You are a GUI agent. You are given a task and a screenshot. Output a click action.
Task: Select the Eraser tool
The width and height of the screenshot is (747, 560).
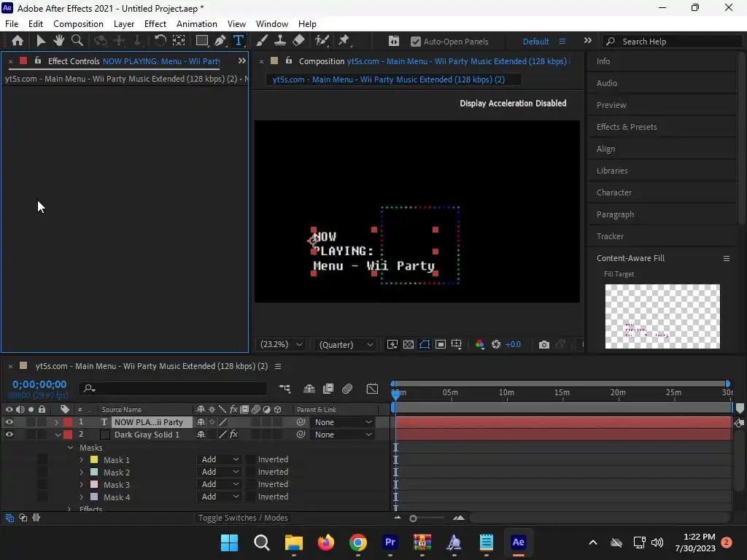[x=298, y=41]
